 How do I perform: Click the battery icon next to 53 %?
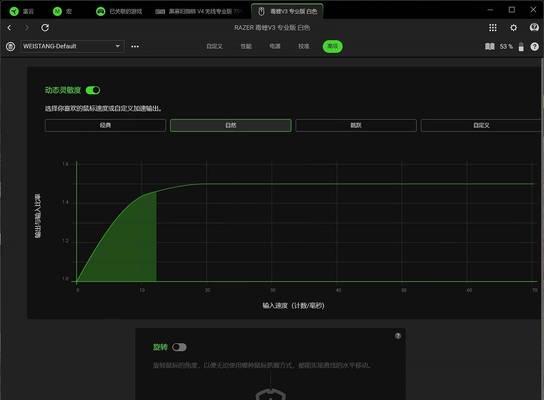click(521, 46)
